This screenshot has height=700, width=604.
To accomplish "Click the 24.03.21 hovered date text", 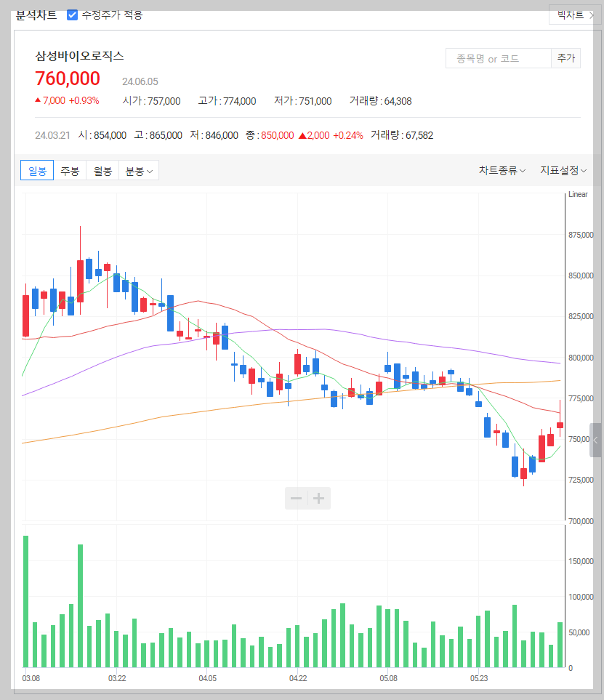I will pyautogui.click(x=52, y=135).
